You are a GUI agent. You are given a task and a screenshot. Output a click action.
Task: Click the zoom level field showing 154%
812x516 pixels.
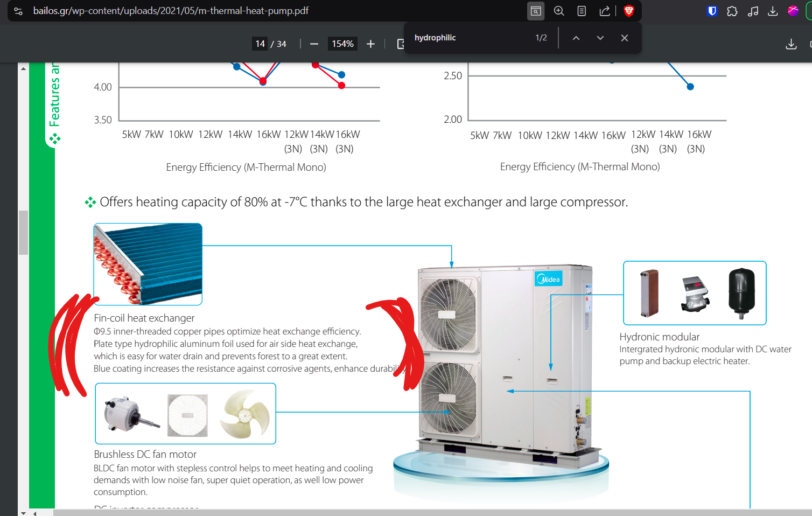(342, 44)
